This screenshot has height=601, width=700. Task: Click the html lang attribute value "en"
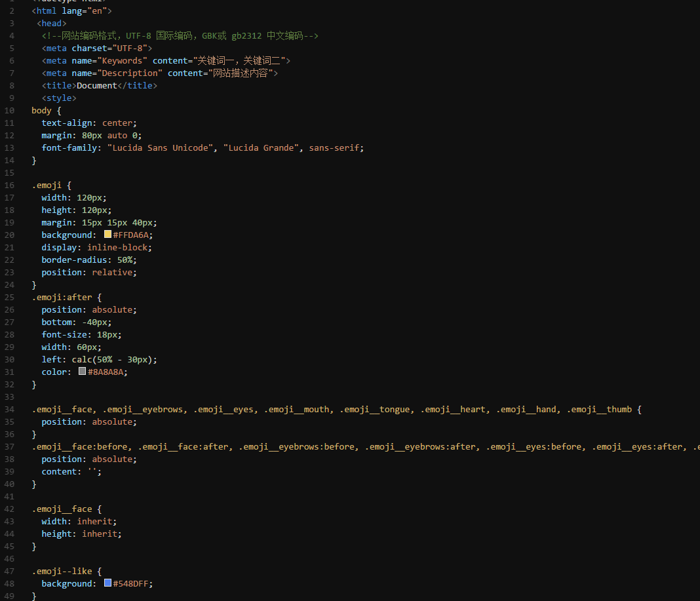(x=97, y=10)
